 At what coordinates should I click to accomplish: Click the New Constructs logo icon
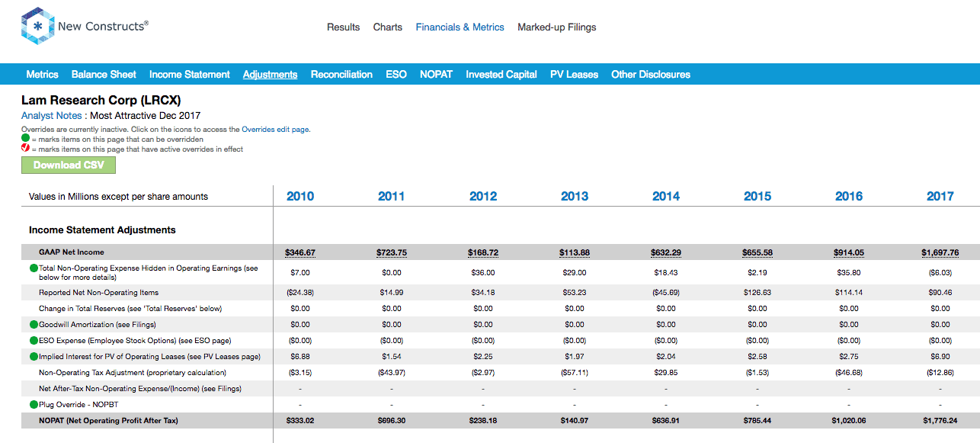37,27
